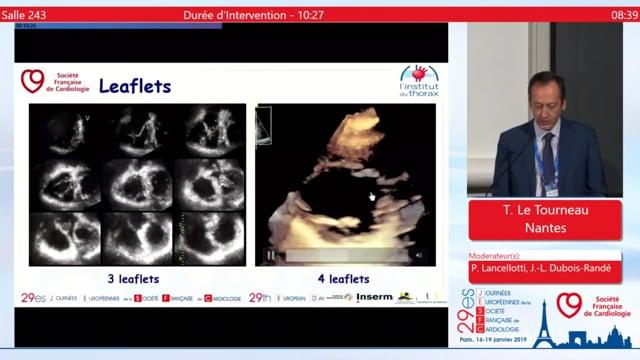Click the speaker camera video feed
The height and width of the screenshot is (360, 640).
(x=545, y=110)
